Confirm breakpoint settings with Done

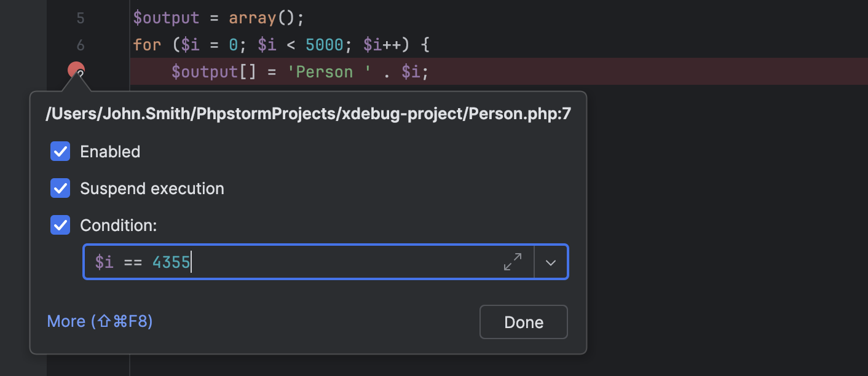coord(523,322)
